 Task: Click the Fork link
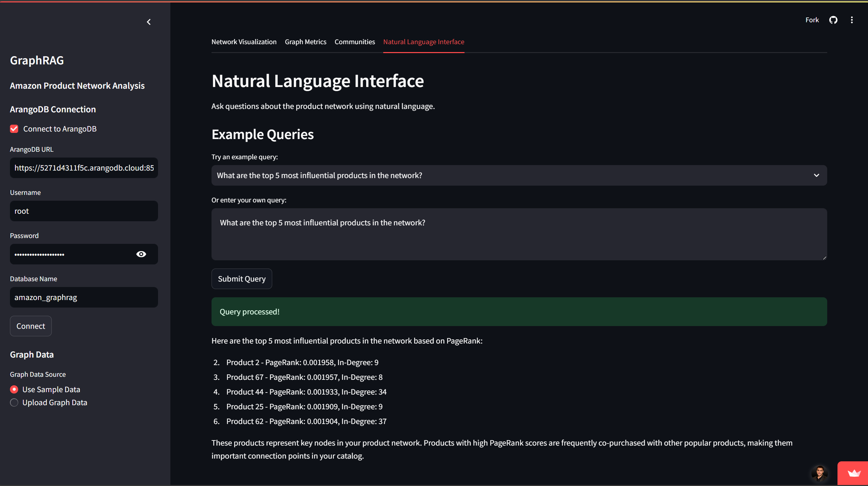(812, 20)
